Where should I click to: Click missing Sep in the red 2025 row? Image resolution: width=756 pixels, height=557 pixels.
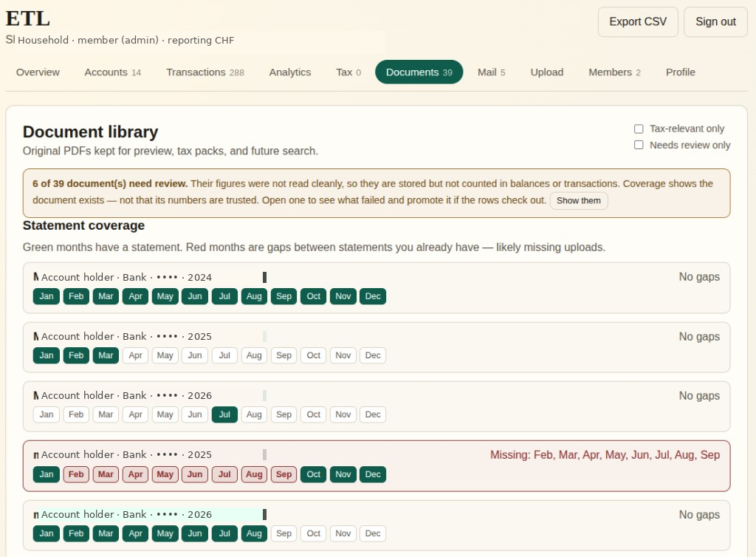tap(283, 474)
